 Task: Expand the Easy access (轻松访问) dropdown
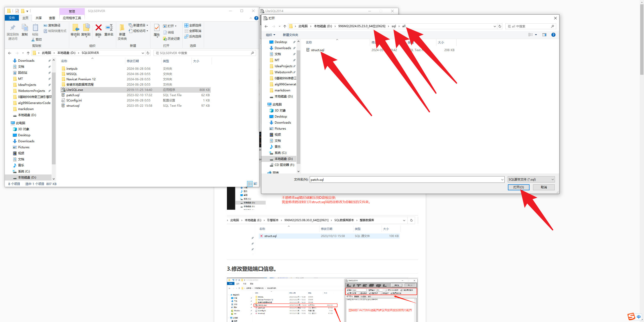(147, 31)
